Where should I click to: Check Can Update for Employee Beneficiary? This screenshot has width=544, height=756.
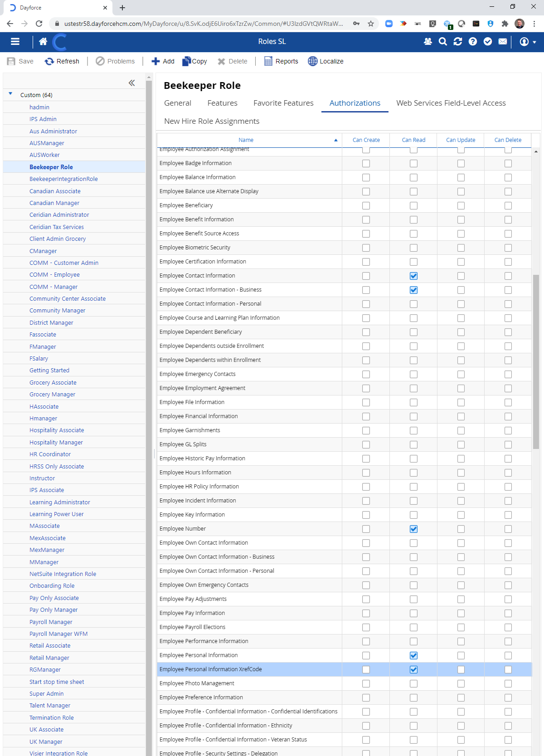pos(461,205)
